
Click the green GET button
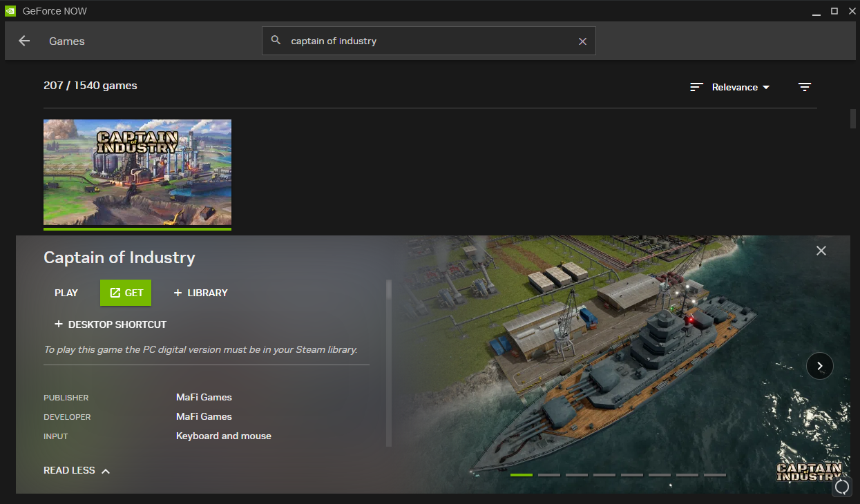click(x=126, y=293)
